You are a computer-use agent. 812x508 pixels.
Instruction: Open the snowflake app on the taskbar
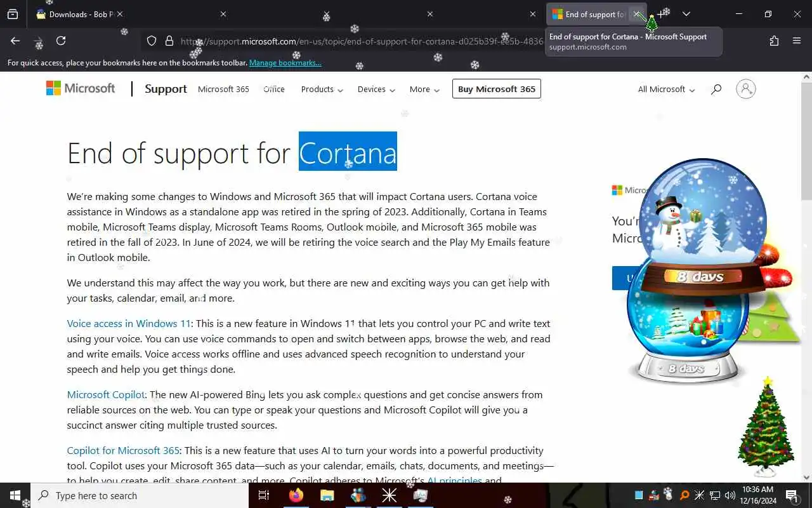[389, 495]
